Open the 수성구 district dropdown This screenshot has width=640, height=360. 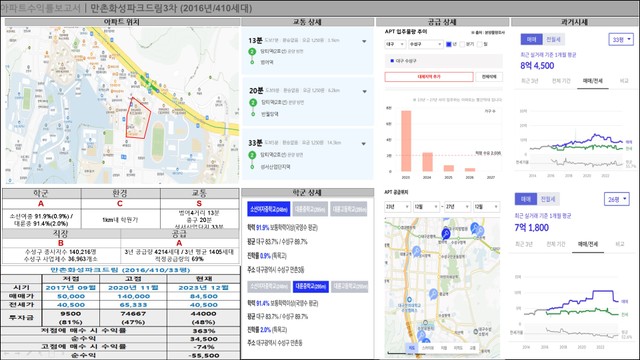426,44
